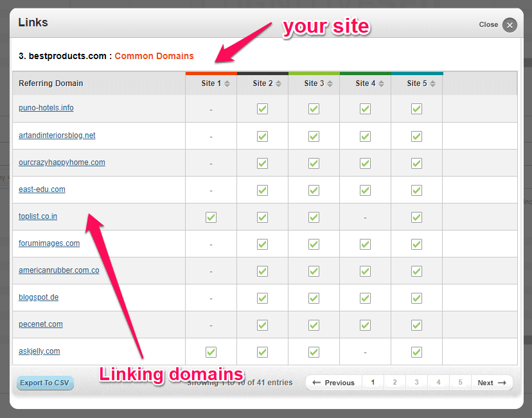Screen dimensions: 532x418
Task: Open the toplist.co.in link
Action: (x=38, y=216)
